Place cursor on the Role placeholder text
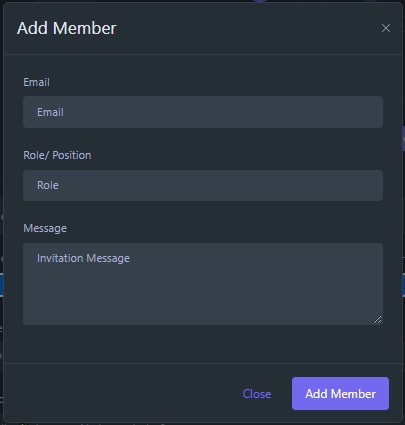Image resolution: width=405 pixels, height=425 pixels. point(48,185)
